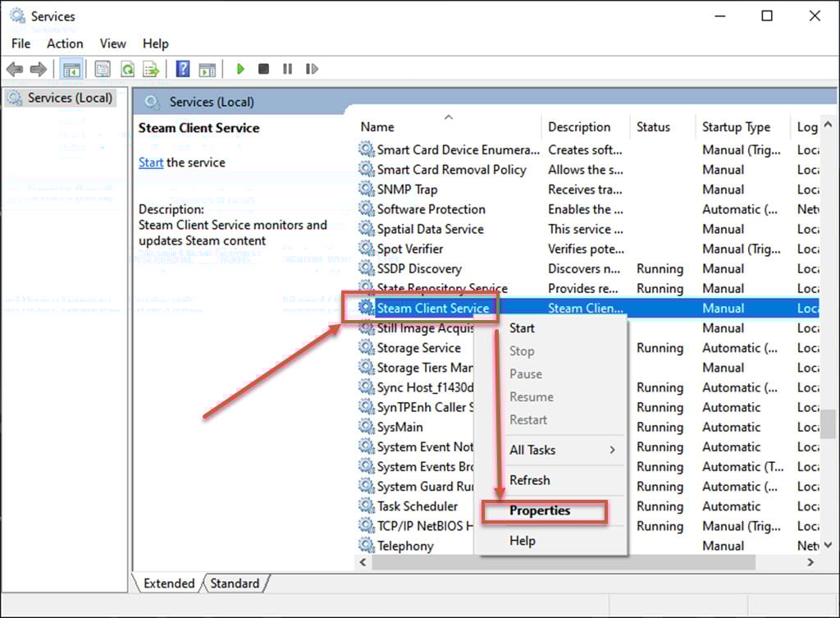This screenshot has width=840, height=618.
Task: Click gear icon beside Spatial Data Service
Action: click(367, 229)
